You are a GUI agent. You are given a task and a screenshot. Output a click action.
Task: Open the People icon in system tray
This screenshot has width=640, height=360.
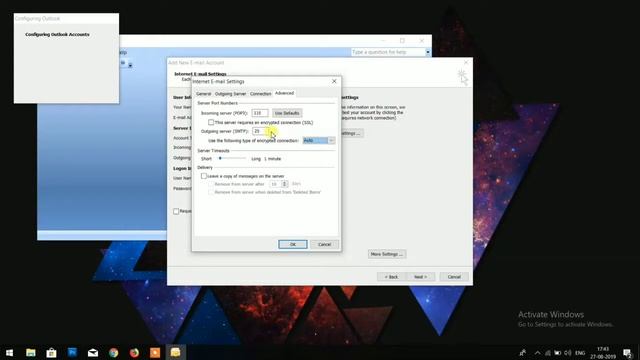(523, 353)
